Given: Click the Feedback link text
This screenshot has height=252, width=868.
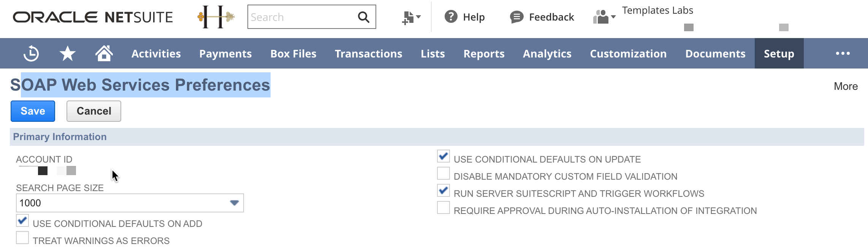Looking at the screenshot, I should point(551,17).
